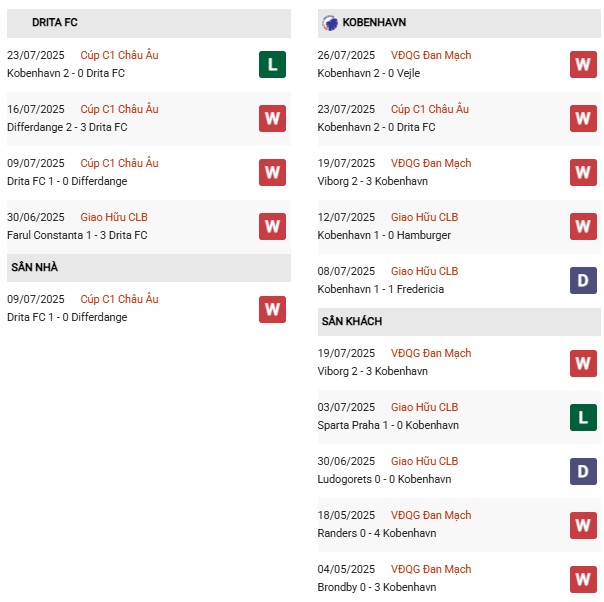The height and width of the screenshot is (602, 604).
Task: Open Cúp C1 Châu Âu link dated 16/07/2025
Action: pyautogui.click(x=119, y=109)
